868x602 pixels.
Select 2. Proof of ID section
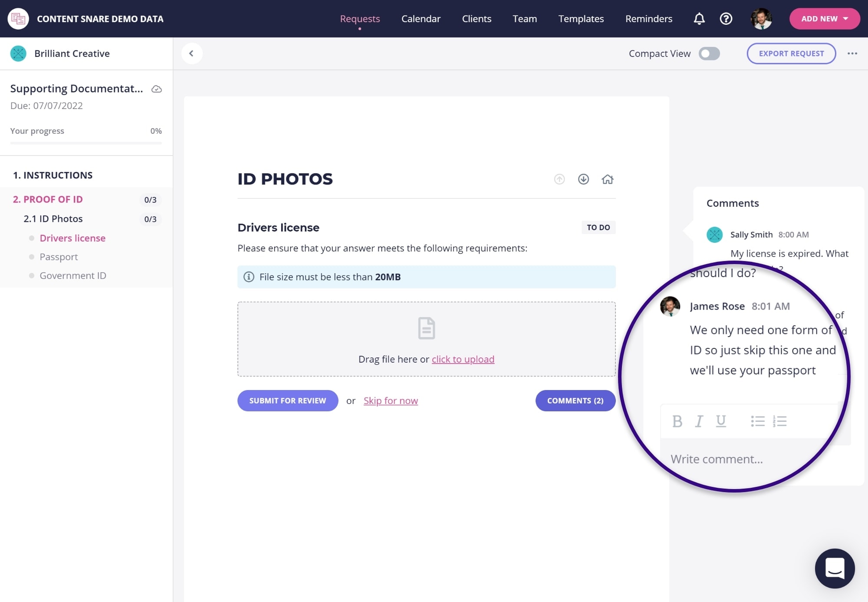(48, 199)
